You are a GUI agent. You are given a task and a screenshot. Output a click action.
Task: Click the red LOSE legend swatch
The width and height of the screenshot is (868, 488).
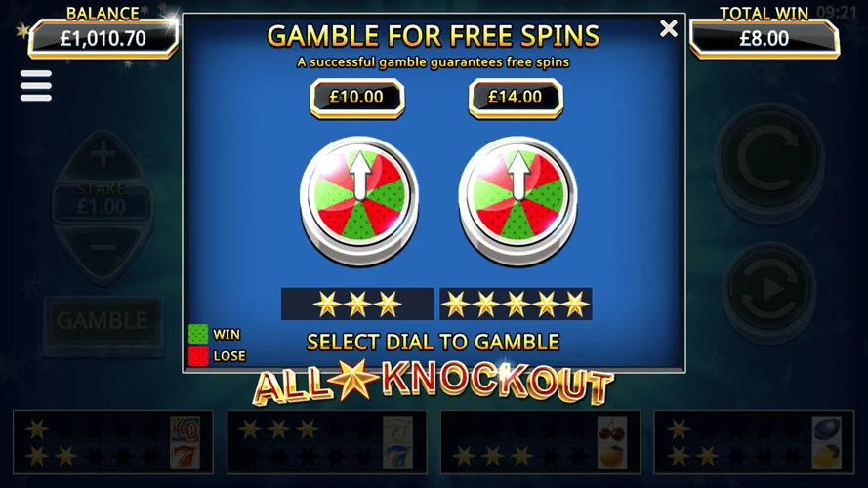[198, 356]
